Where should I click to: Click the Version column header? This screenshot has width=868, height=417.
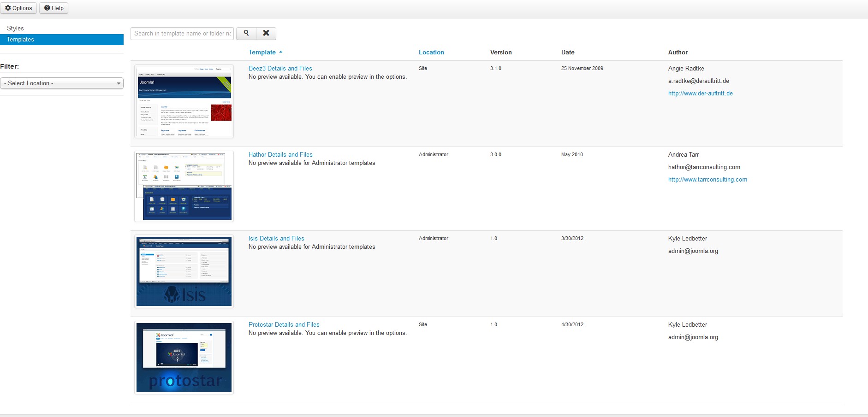click(x=501, y=52)
